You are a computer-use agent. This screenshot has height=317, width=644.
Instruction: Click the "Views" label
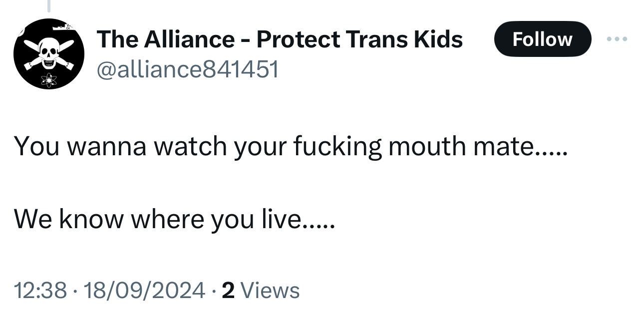pyautogui.click(x=270, y=291)
